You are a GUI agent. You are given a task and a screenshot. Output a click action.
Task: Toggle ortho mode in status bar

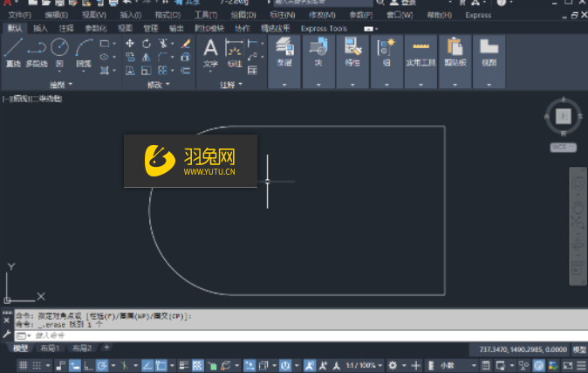click(x=88, y=365)
